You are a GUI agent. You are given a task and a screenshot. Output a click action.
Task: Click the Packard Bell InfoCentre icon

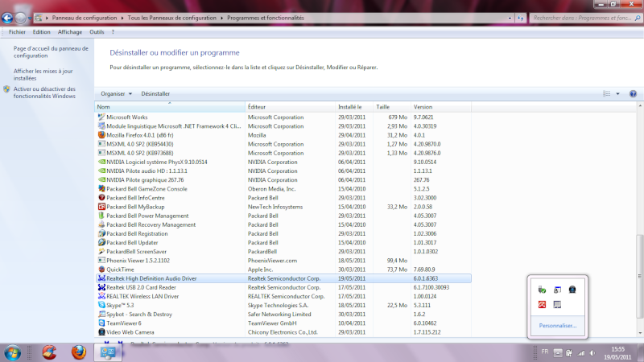tap(101, 197)
